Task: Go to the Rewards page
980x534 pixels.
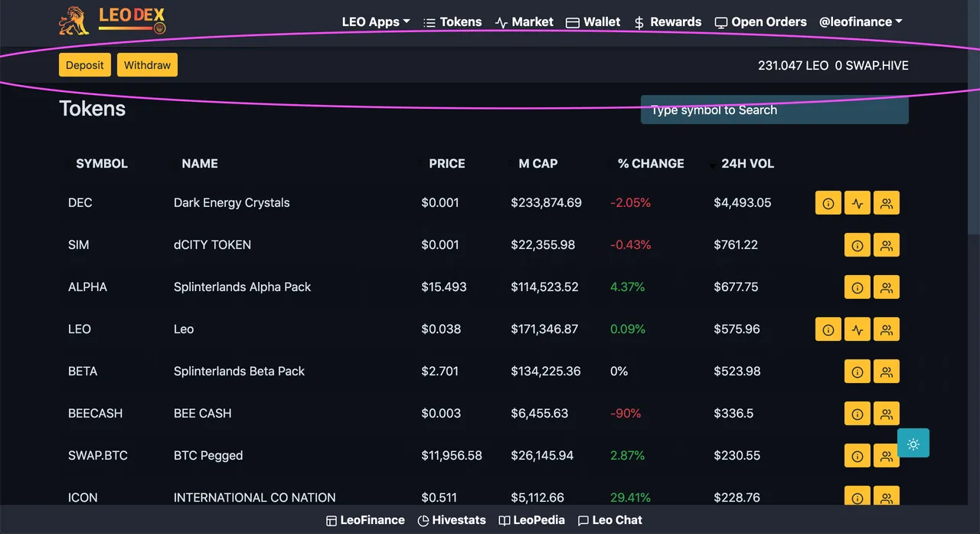Action: [x=668, y=22]
